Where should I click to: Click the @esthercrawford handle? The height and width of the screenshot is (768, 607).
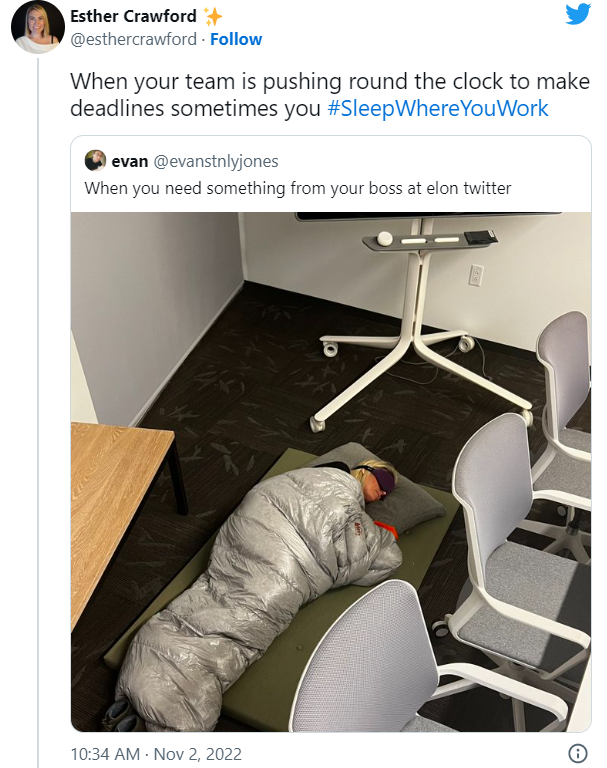pyautogui.click(x=133, y=39)
